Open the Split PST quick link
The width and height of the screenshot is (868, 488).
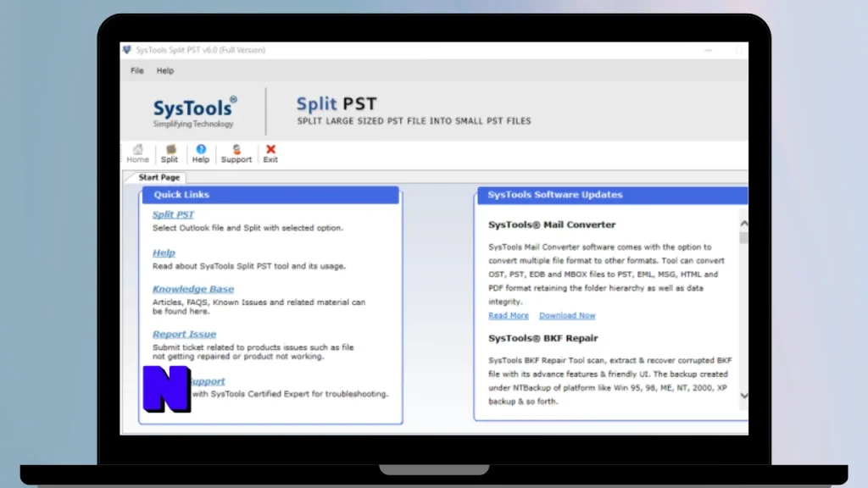[173, 214]
